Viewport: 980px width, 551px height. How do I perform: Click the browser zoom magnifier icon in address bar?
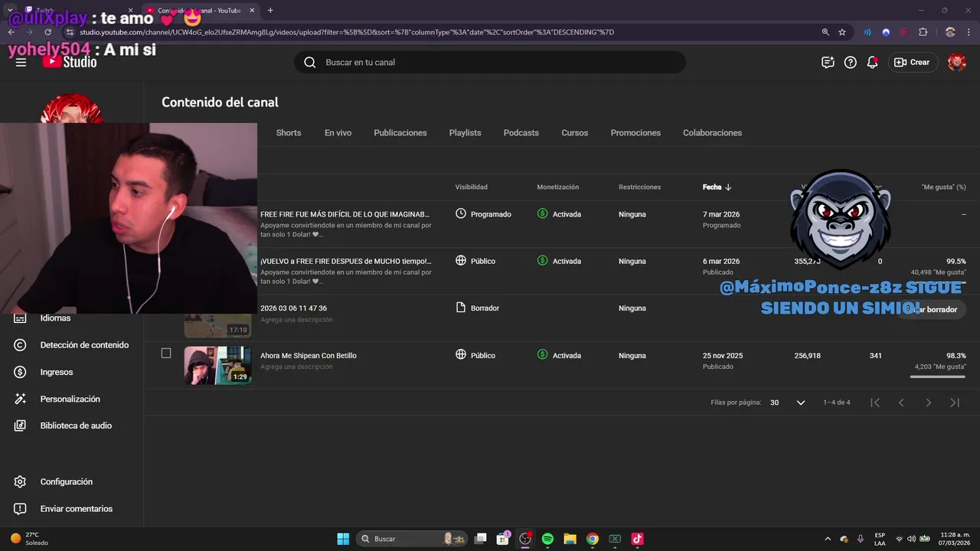(x=825, y=32)
